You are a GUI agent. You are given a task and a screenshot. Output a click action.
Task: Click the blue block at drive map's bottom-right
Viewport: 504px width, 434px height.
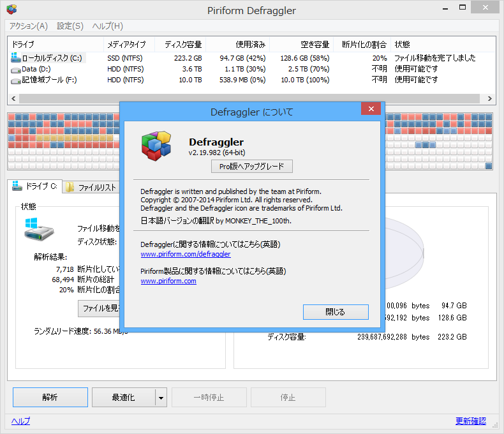click(489, 166)
